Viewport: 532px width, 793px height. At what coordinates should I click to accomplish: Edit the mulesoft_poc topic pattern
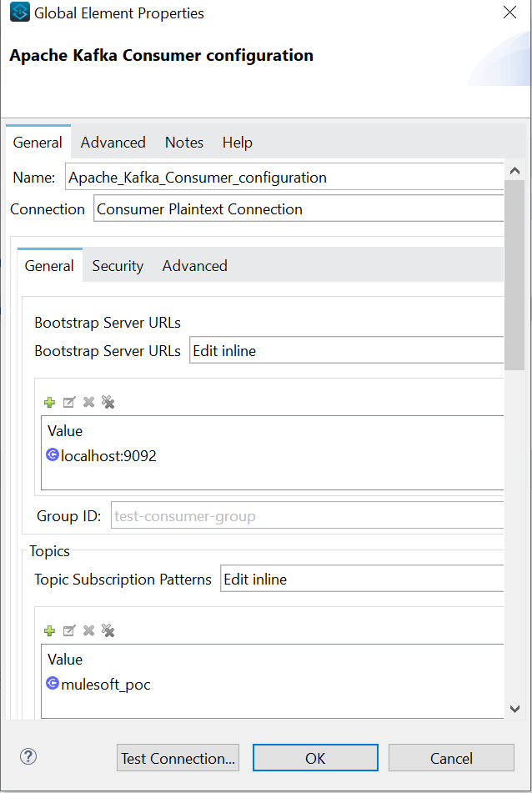pyautogui.click(x=69, y=630)
